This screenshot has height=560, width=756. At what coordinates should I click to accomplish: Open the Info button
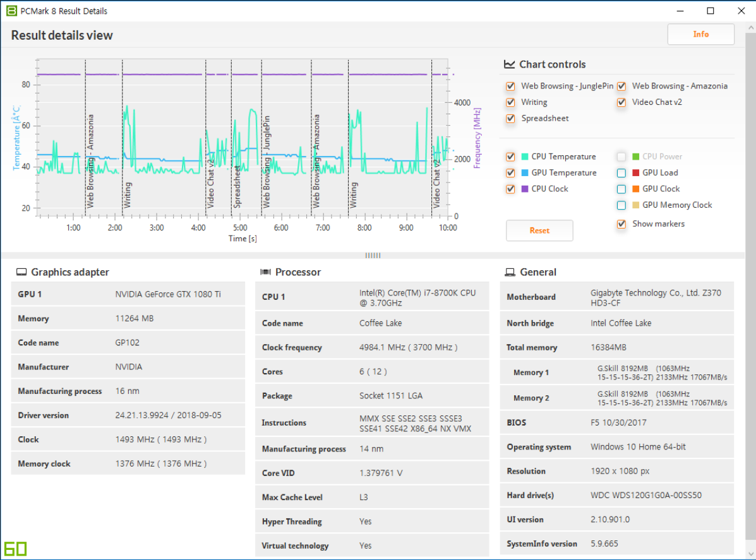pyautogui.click(x=700, y=34)
